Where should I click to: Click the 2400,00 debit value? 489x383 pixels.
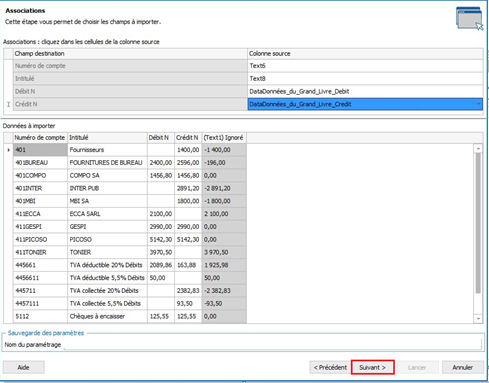click(161, 163)
